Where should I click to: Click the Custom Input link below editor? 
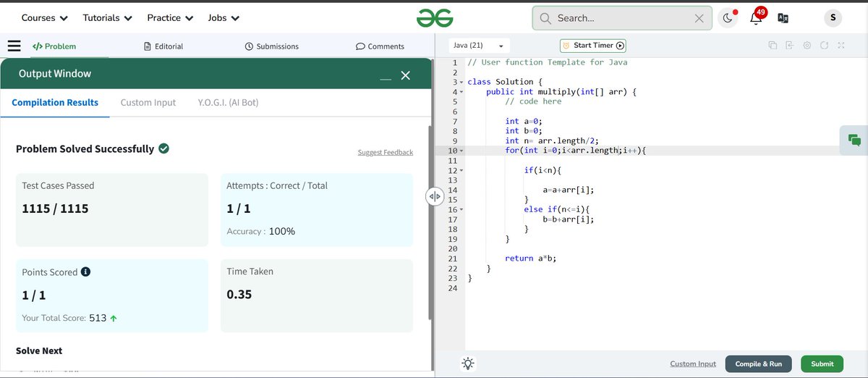coord(693,364)
